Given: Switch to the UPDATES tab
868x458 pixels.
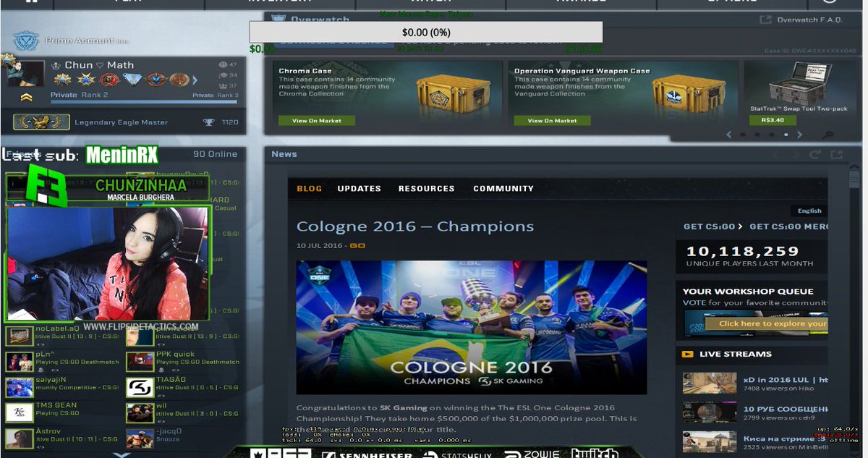Looking at the screenshot, I should [359, 189].
